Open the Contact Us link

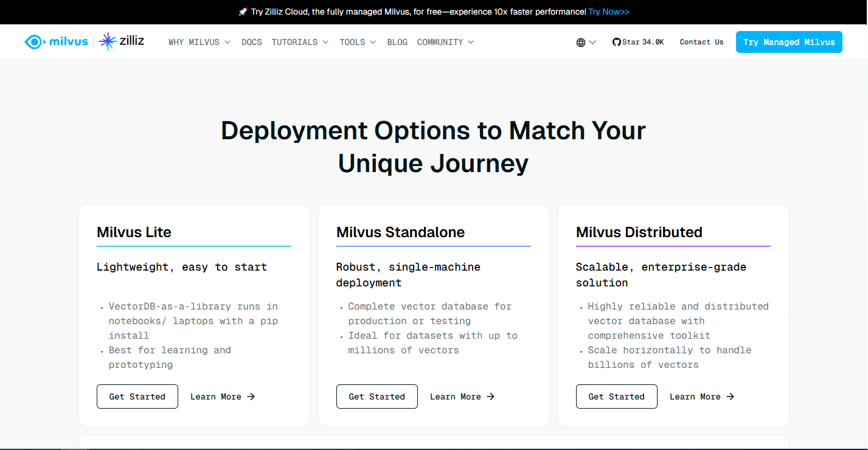point(701,42)
